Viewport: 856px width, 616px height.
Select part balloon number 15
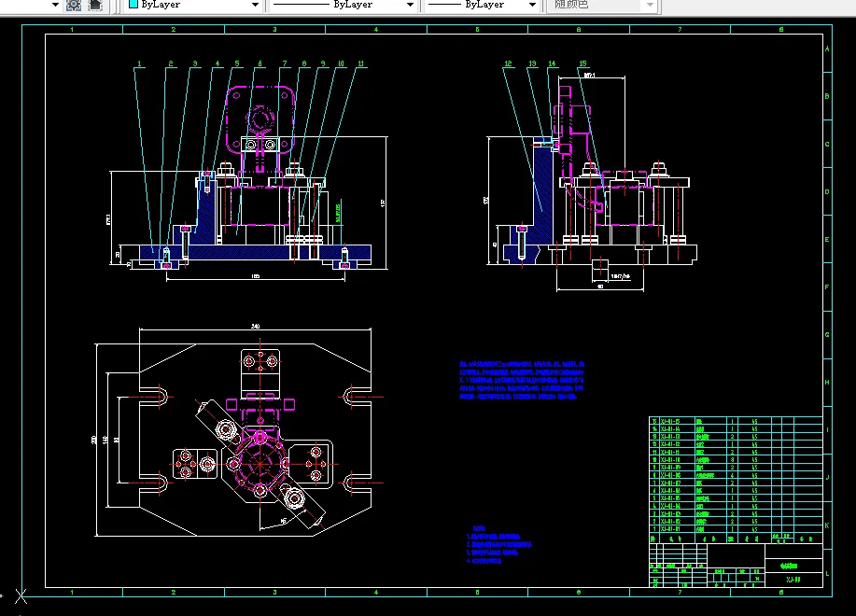(x=582, y=63)
